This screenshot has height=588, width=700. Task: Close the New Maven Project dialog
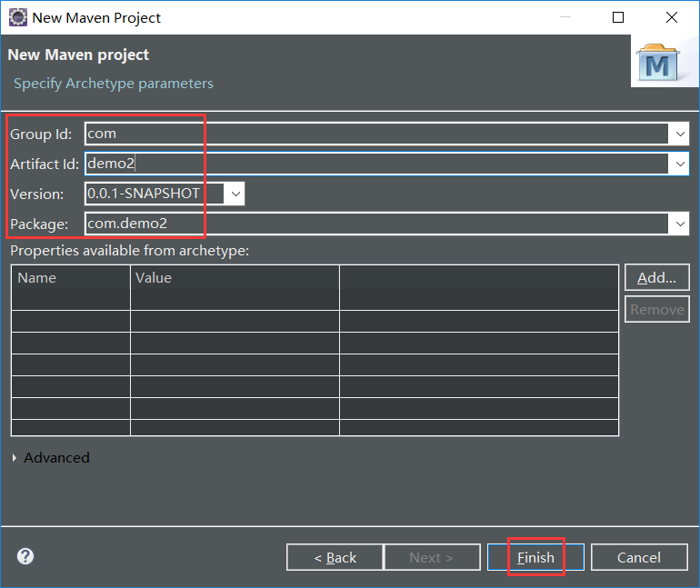point(672,17)
